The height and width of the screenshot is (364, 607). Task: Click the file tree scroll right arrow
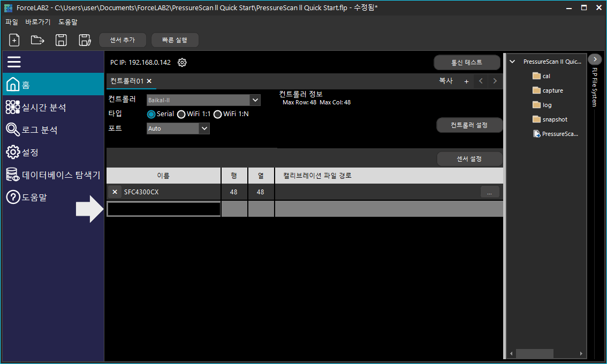581,353
